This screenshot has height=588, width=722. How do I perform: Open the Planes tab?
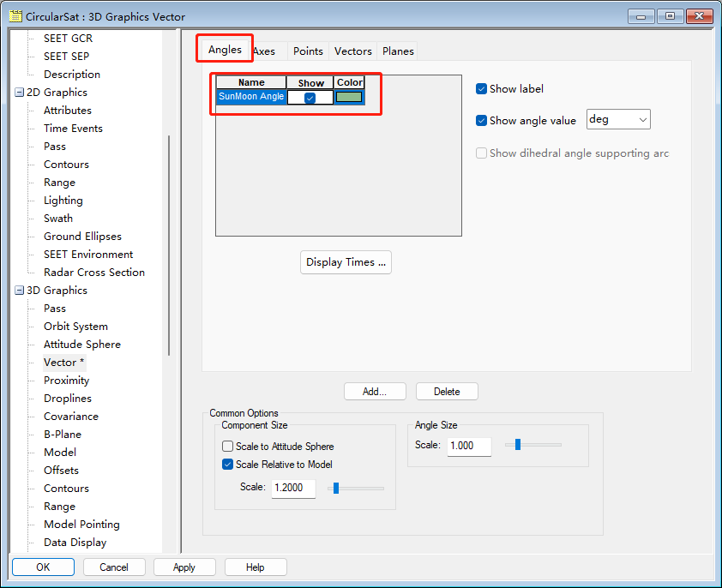[397, 51]
